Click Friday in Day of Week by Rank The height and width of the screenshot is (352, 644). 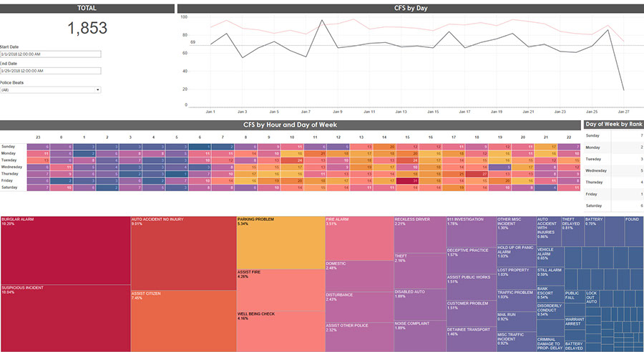click(592, 194)
